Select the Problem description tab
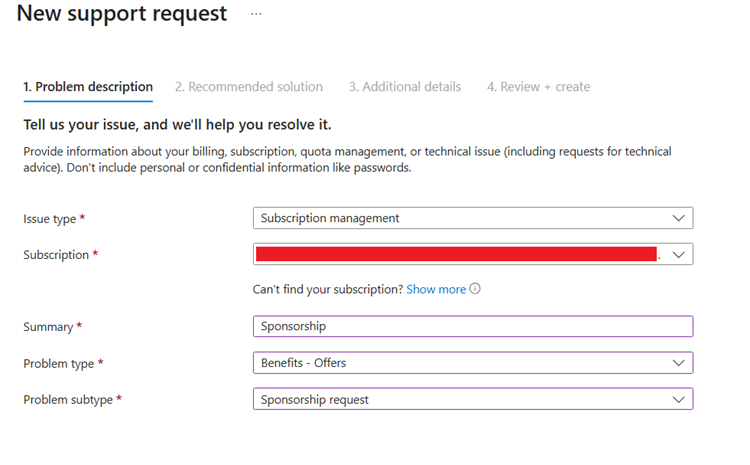The width and height of the screenshot is (750, 465). [88, 87]
